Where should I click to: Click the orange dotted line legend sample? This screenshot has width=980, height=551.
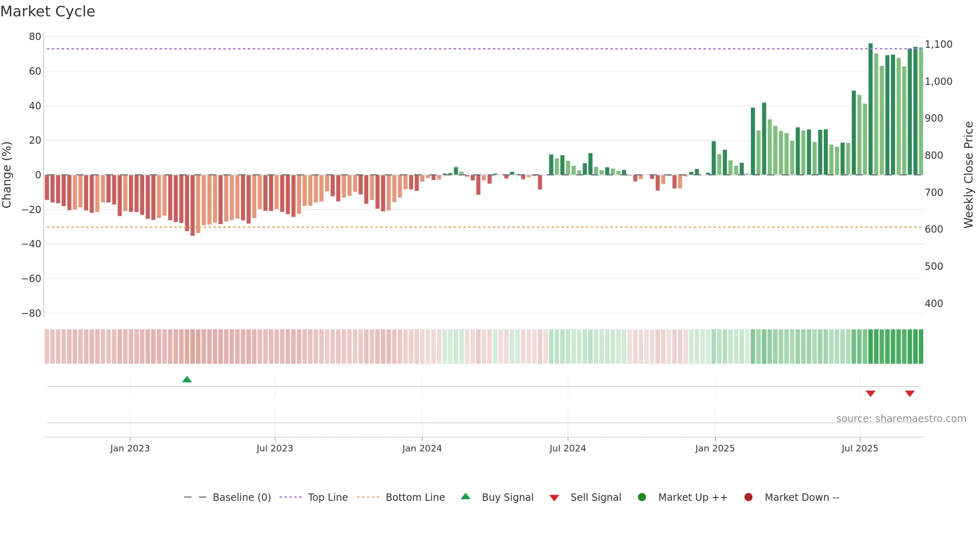(368, 497)
